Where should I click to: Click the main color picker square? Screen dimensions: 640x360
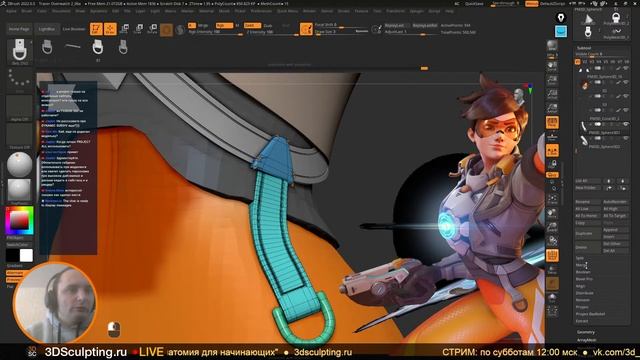[x=19, y=220]
